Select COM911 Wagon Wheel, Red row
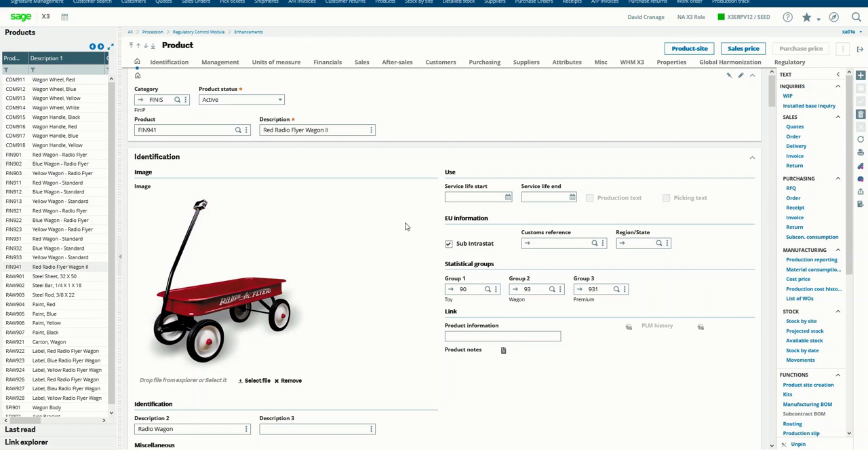The height and width of the screenshot is (450, 868). 54,79
